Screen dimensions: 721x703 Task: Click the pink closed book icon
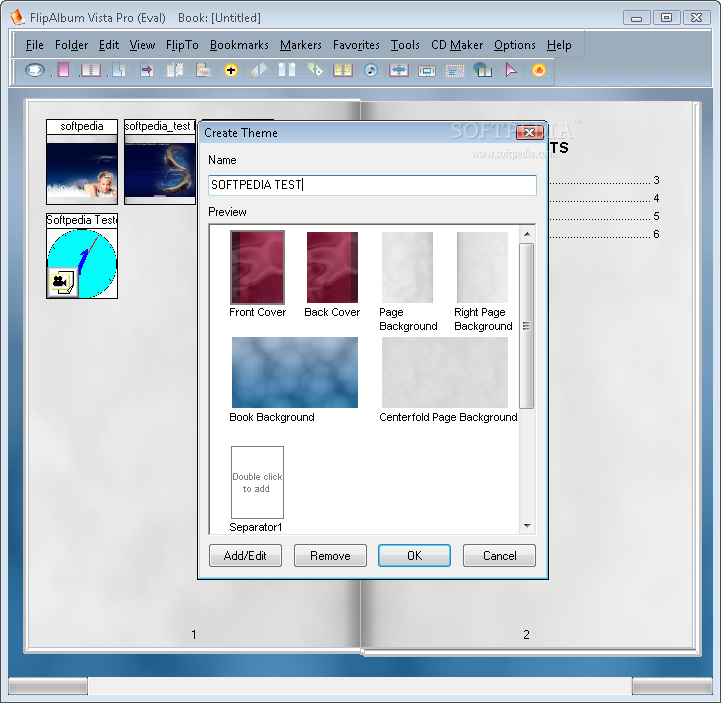coord(63,70)
